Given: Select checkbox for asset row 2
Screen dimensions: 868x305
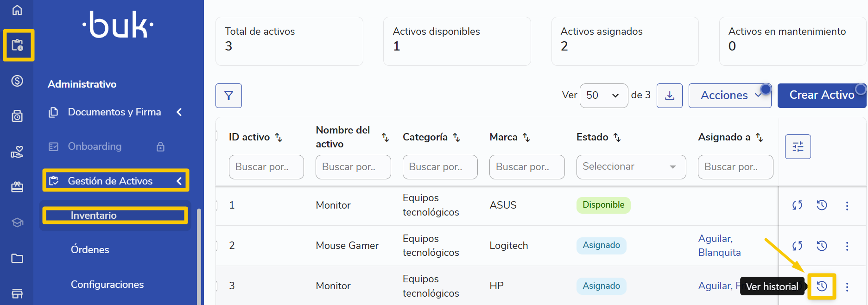Looking at the screenshot, I should coord(216,246).
